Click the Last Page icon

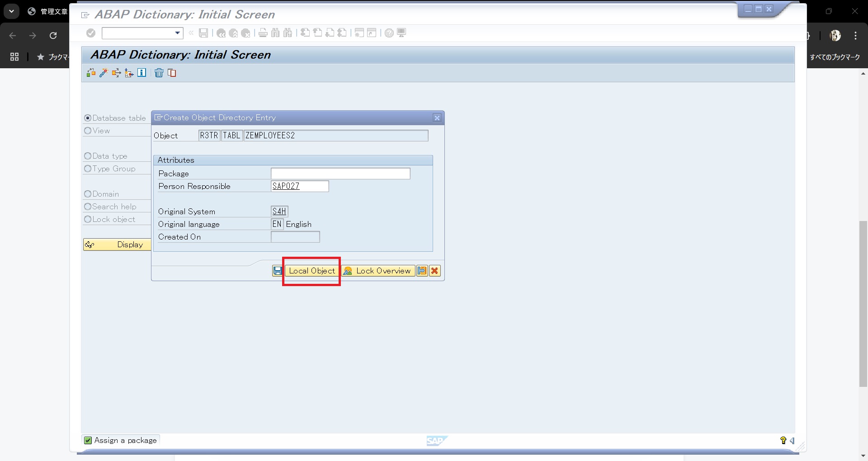pyautogui.click(x=342, y=33)
